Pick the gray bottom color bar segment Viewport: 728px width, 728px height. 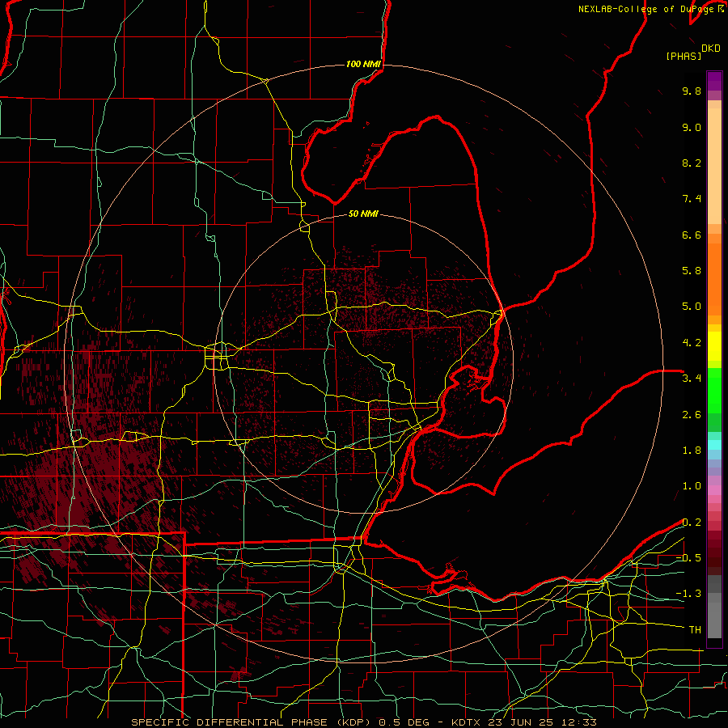(x=714, y=620)
